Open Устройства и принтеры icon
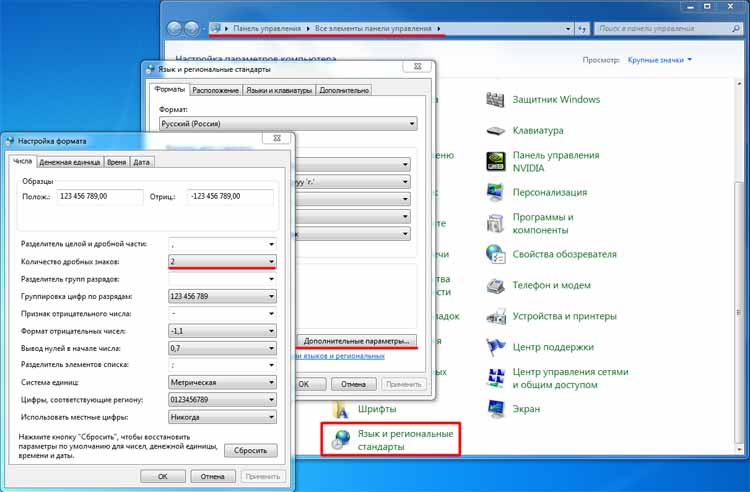 (x=495, y=316)
